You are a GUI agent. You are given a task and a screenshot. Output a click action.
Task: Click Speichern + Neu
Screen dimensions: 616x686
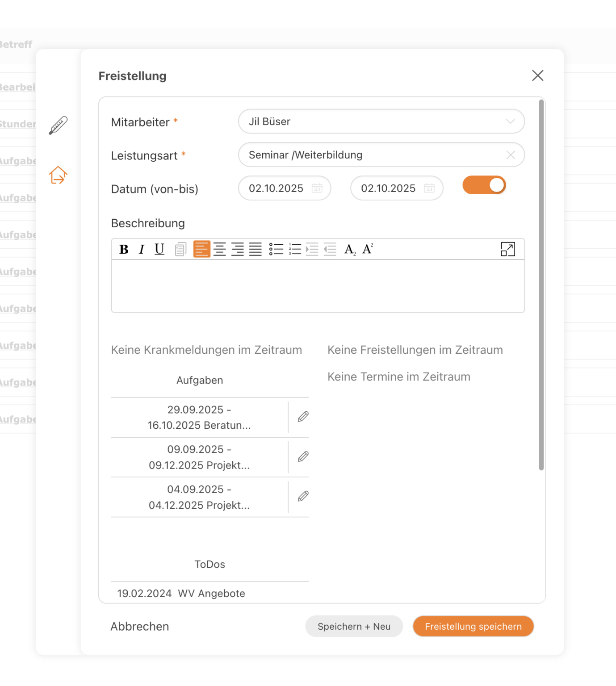coord(353,626)
